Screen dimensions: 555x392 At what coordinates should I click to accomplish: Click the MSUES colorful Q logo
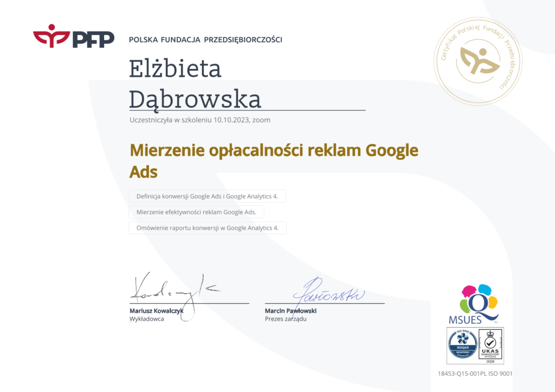474,304
